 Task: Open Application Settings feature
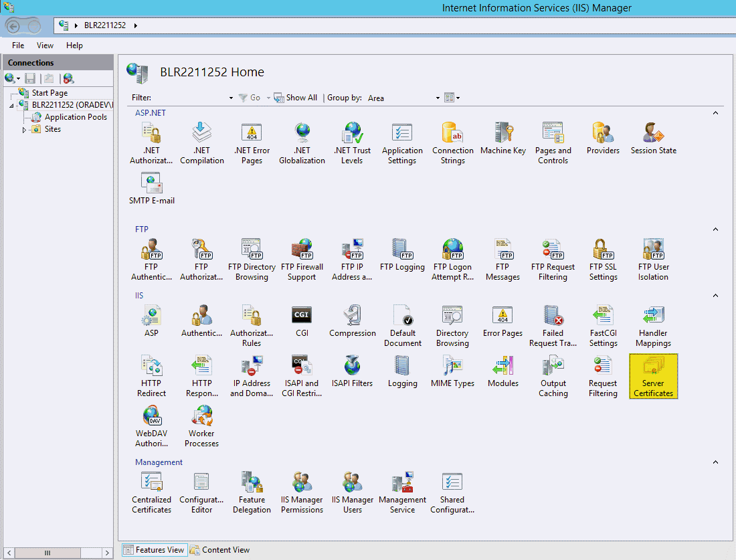tap(402, 143)
